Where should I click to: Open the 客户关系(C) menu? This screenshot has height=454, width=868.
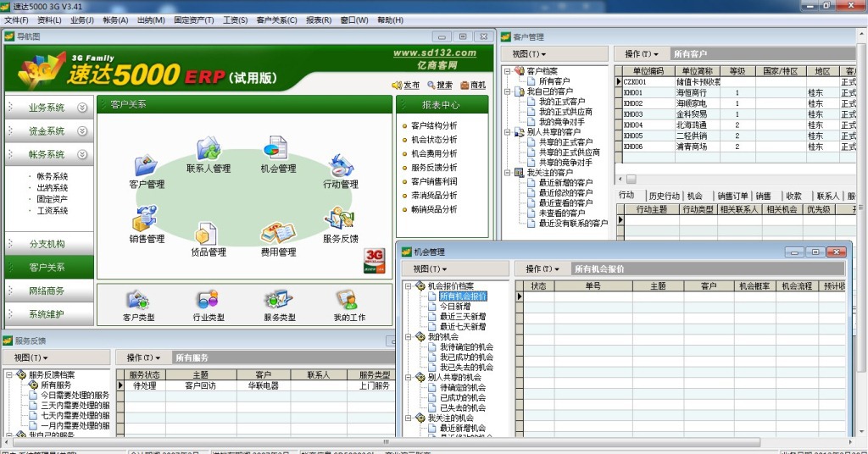tap(277, 20)
